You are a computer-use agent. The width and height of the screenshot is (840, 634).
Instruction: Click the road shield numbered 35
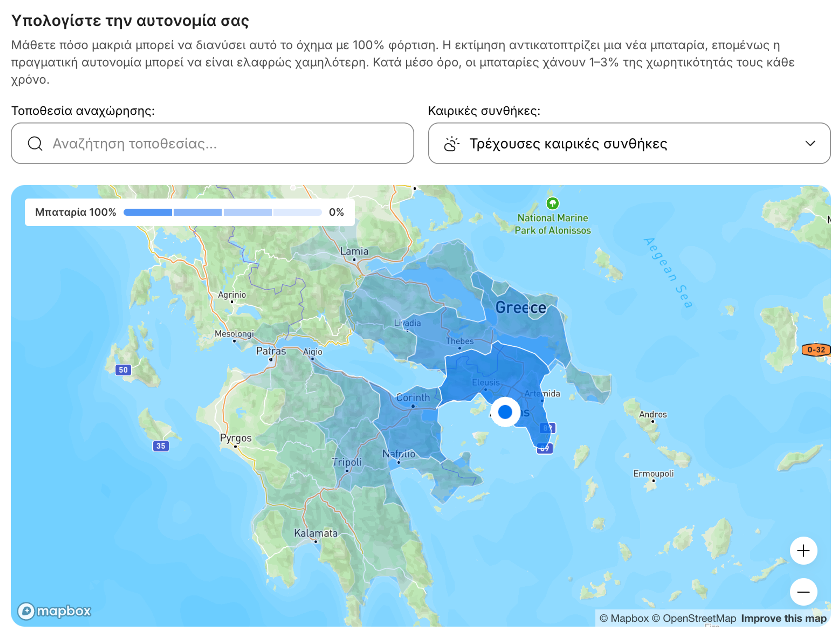point(161,446)
